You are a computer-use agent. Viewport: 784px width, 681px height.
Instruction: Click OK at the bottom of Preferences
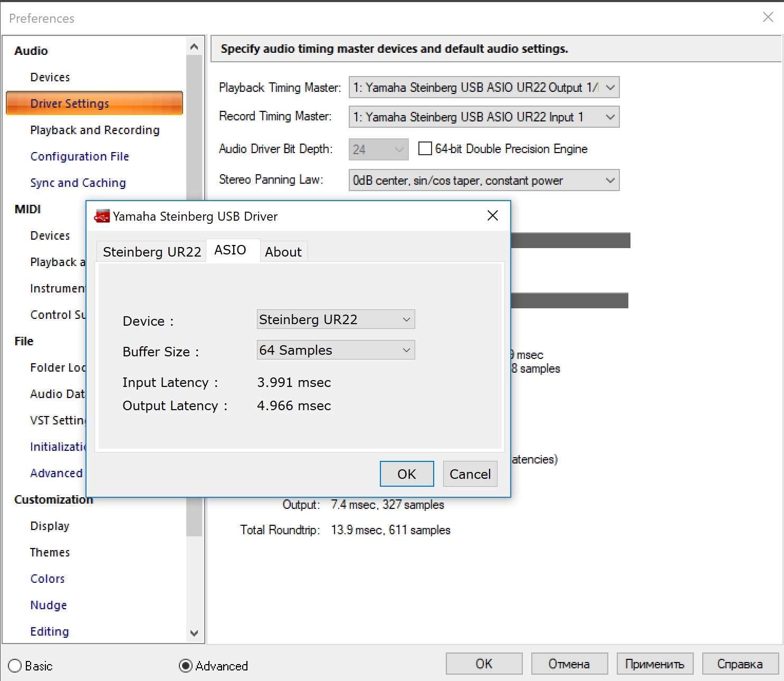pos(484,664)
